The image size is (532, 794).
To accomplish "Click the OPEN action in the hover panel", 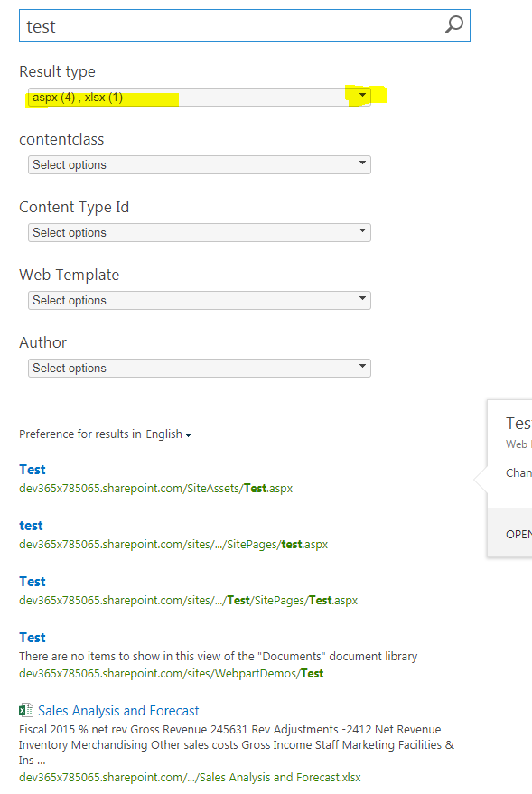I will point(520,534).
